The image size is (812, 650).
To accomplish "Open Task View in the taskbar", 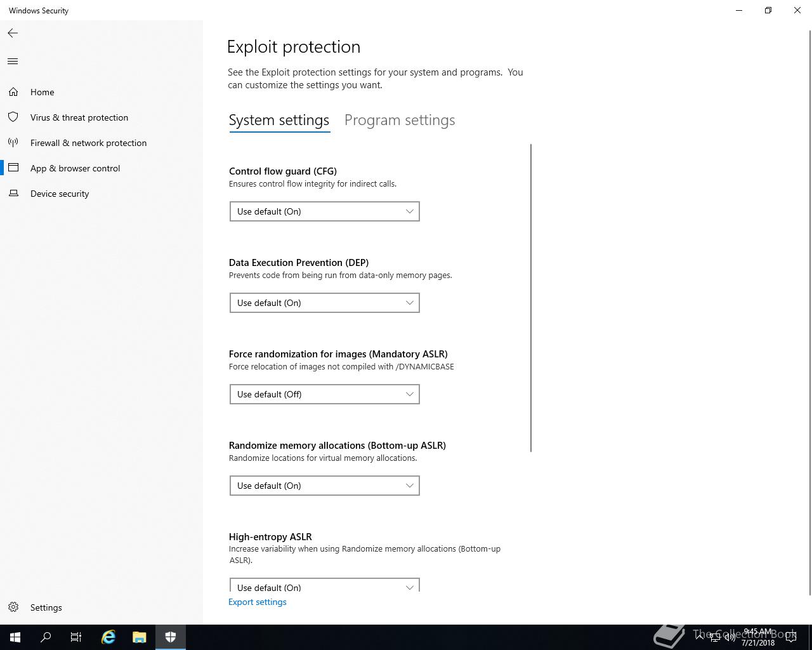I will (76, 637).
